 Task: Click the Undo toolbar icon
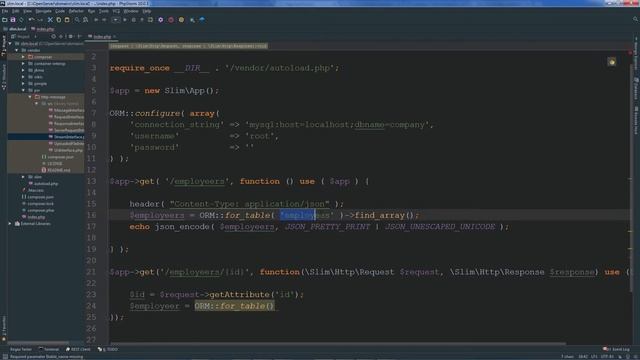(31, 20)
